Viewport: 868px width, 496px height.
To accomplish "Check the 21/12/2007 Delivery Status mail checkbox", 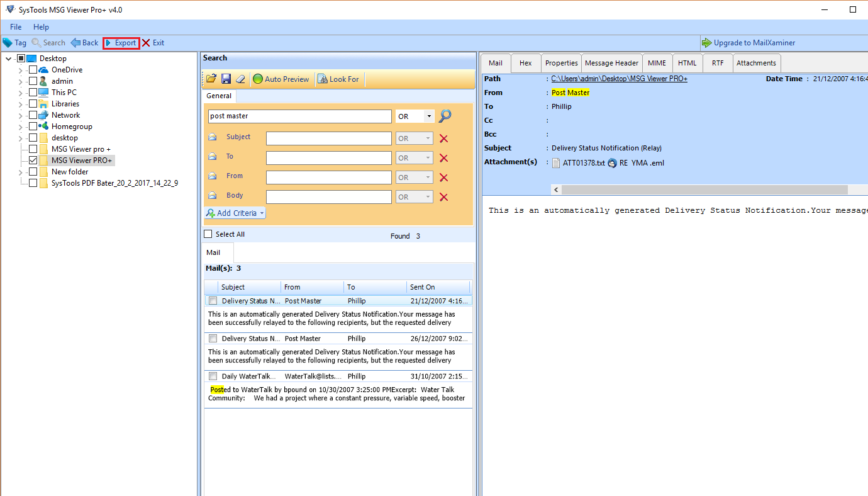I will coord(213,301).
